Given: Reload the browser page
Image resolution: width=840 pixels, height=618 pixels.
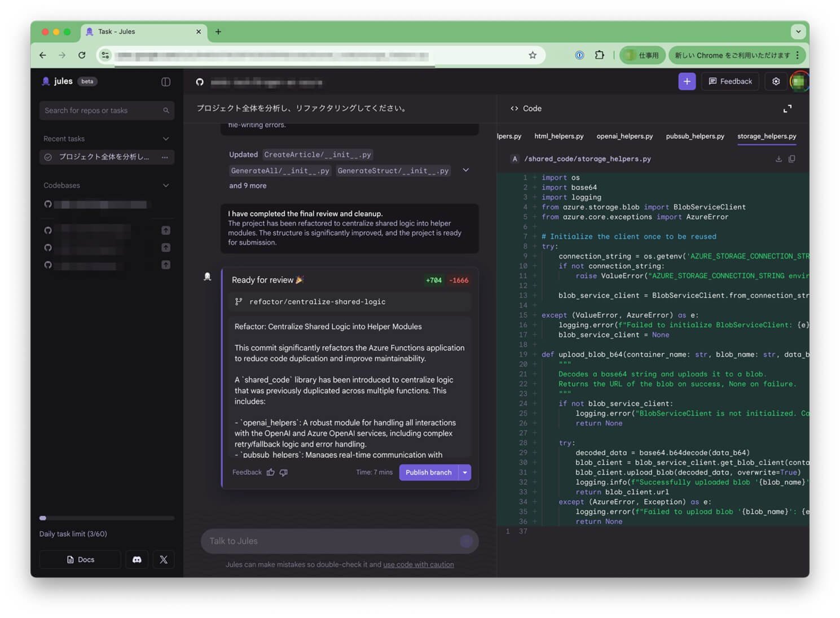Looking at the screenshot, I should pos(82,55).
